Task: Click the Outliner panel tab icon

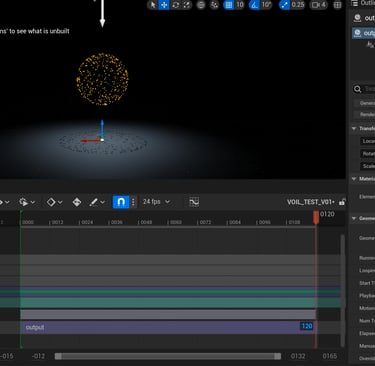Action: tap(355, 3)
